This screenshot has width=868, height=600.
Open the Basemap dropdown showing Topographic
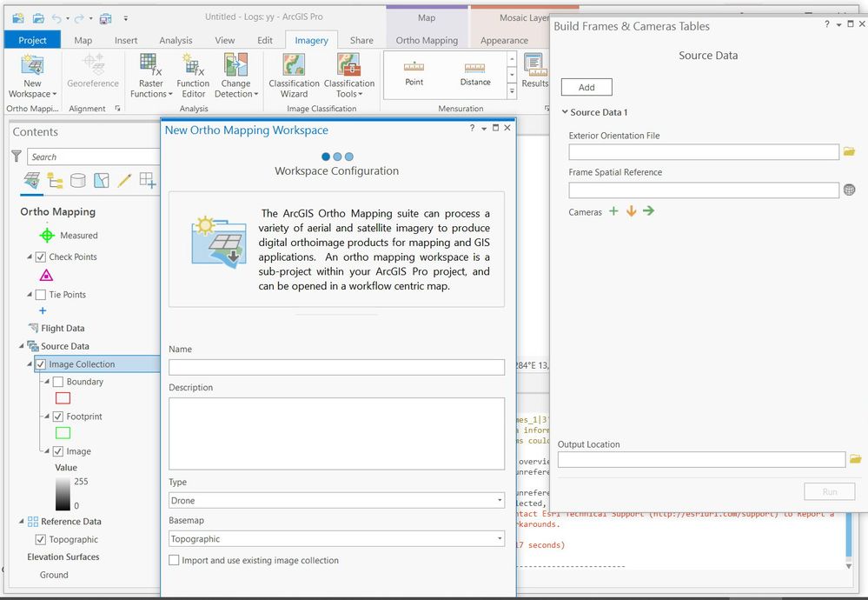[336, 538]
